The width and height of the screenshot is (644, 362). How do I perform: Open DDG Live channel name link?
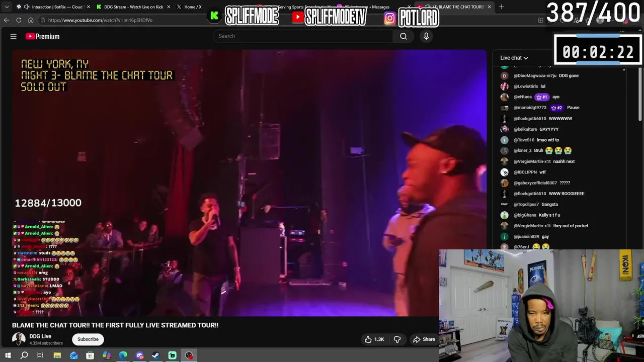(x=40, y=336)
